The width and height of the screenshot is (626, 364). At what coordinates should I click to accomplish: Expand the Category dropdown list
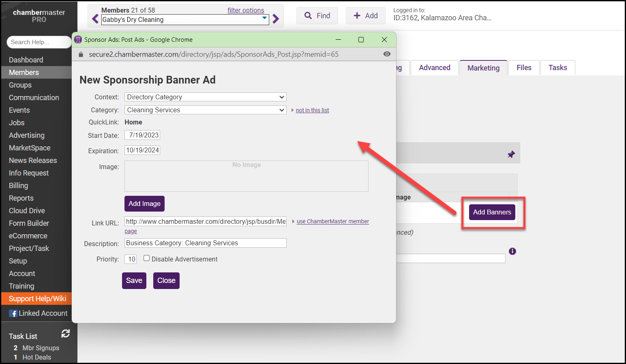pyautogui.click(x=205, y=110)
